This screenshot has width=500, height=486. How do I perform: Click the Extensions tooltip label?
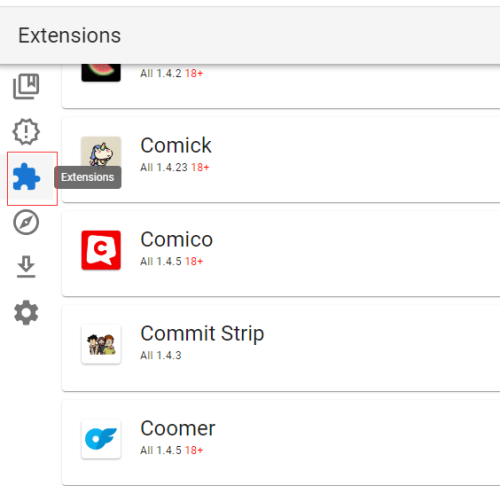click(88, 177)
